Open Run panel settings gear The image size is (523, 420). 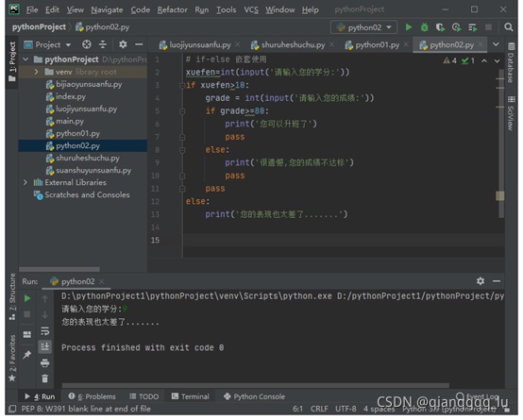tap(481, 281)
